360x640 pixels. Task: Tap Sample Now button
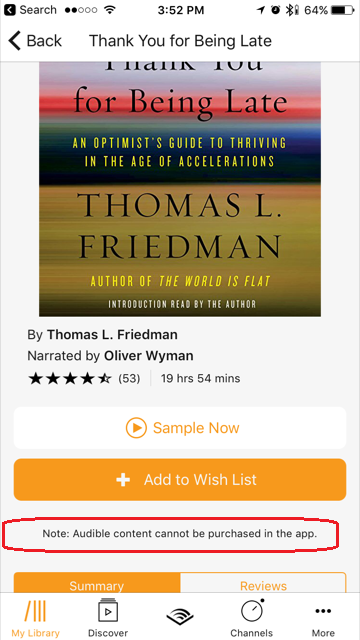(x=180, y=428)
